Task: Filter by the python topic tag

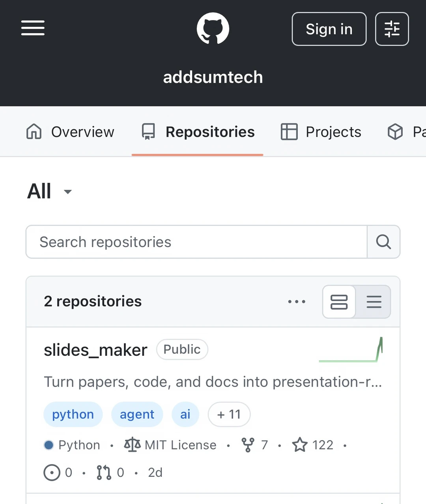Action: (x=73, y=414)
